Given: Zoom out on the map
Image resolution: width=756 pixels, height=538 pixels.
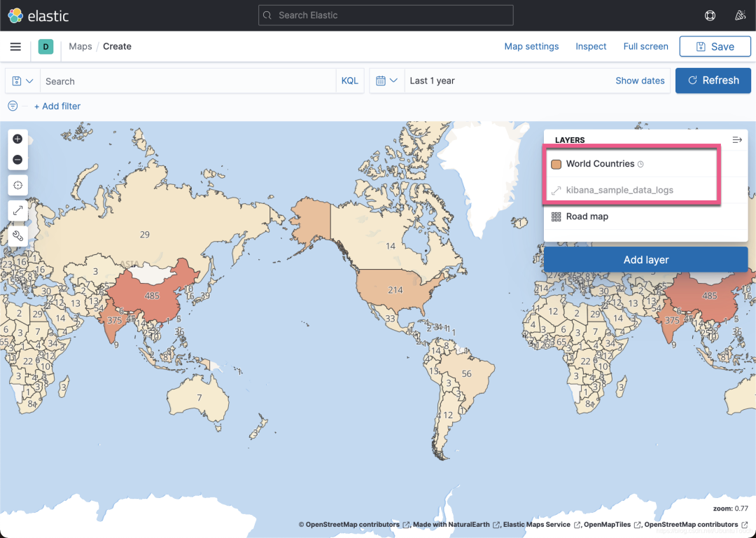Looking at the screenshot, I should pos(17,159).
